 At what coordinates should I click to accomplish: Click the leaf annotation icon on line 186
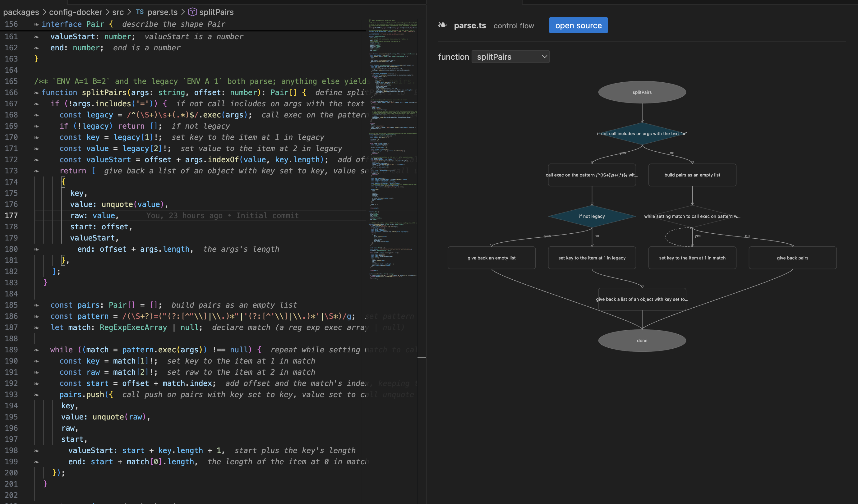point(36,317)
